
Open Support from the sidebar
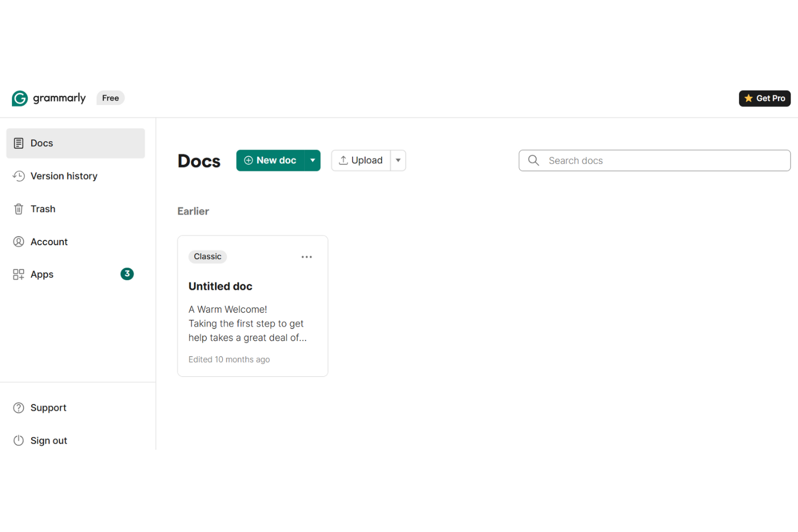click(x=75, y=408)
